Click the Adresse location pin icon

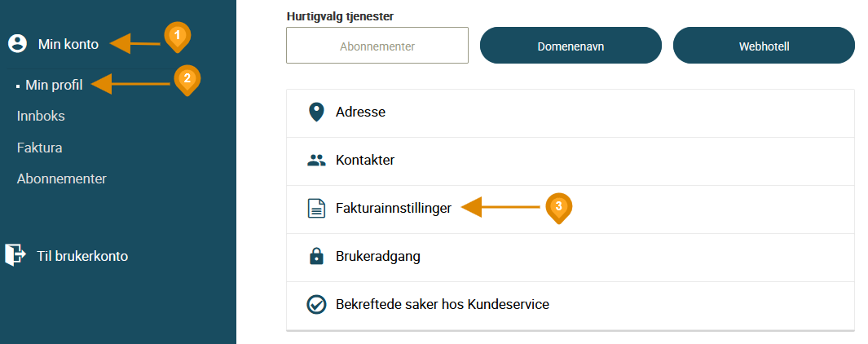[316, 112]
